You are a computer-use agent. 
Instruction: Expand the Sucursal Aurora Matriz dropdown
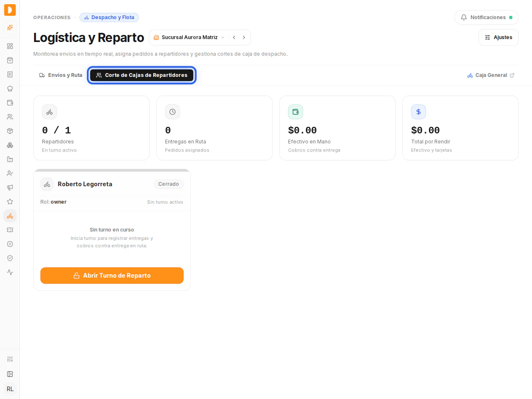coord(189,37)
